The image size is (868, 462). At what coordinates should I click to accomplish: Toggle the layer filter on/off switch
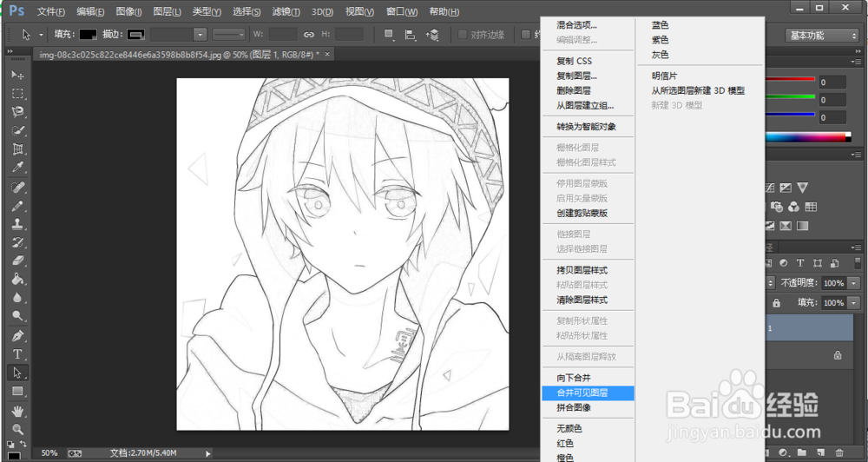point(857,264)
